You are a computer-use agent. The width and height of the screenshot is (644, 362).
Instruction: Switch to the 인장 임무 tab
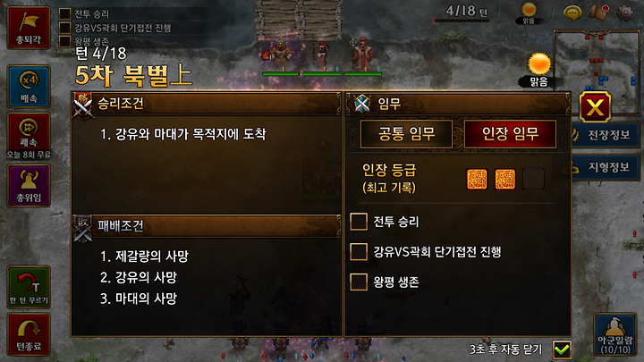510,134
